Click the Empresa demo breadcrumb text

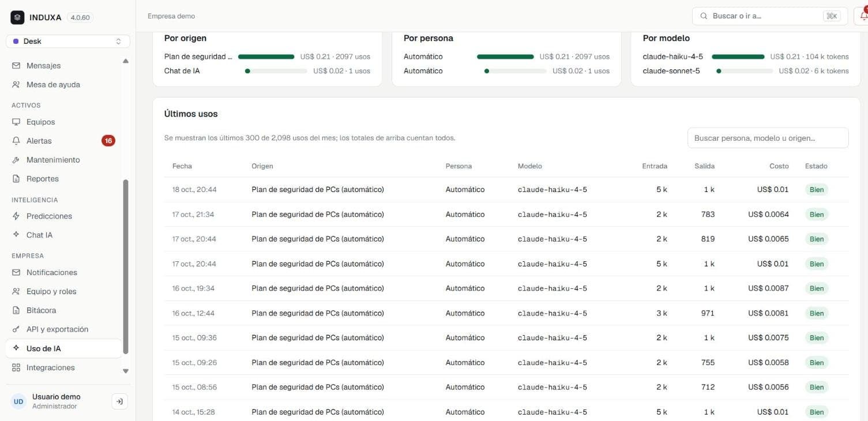point(171,16)
